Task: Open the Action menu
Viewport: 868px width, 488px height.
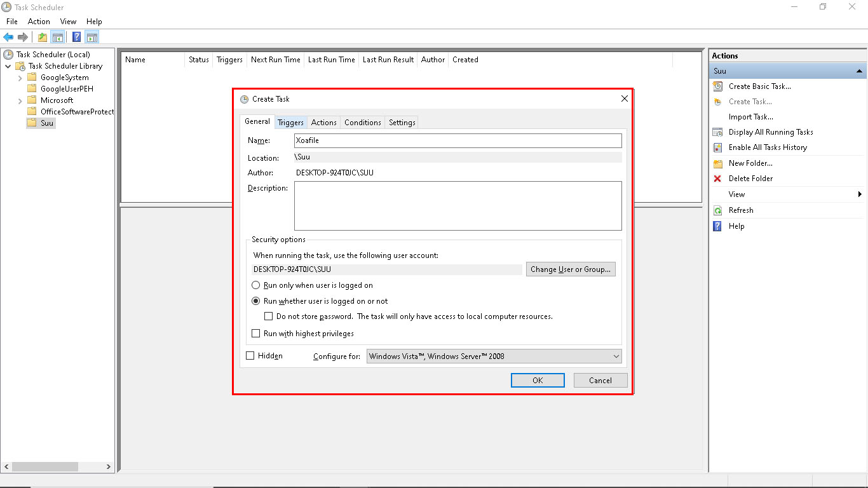Action: pyautogui.click(x=39, y=21)
